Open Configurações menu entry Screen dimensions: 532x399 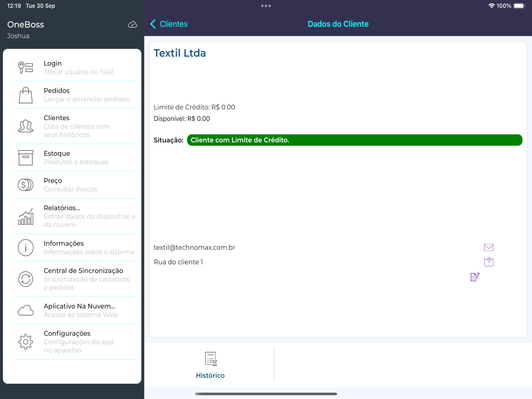(x=76, y=342)
